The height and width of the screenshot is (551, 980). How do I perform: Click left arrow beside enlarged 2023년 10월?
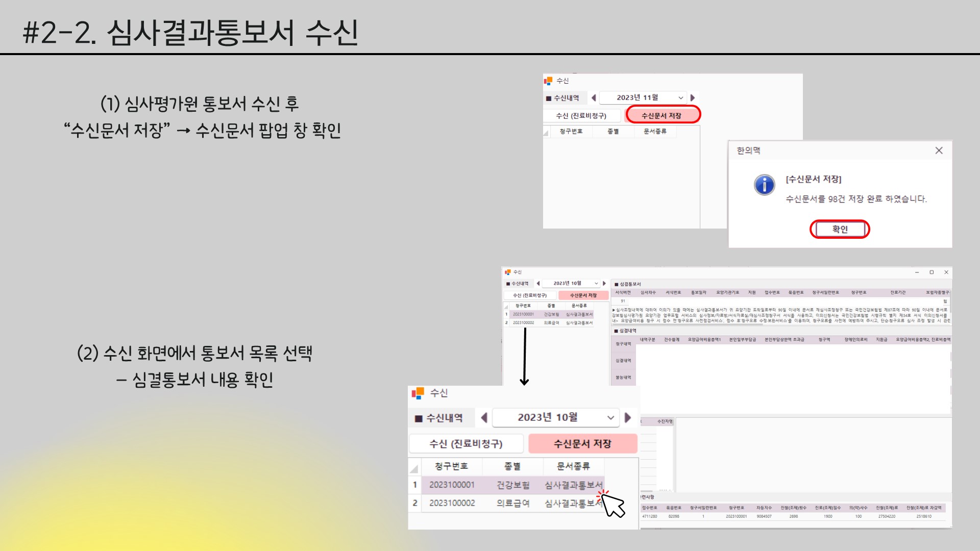point(484,418)
